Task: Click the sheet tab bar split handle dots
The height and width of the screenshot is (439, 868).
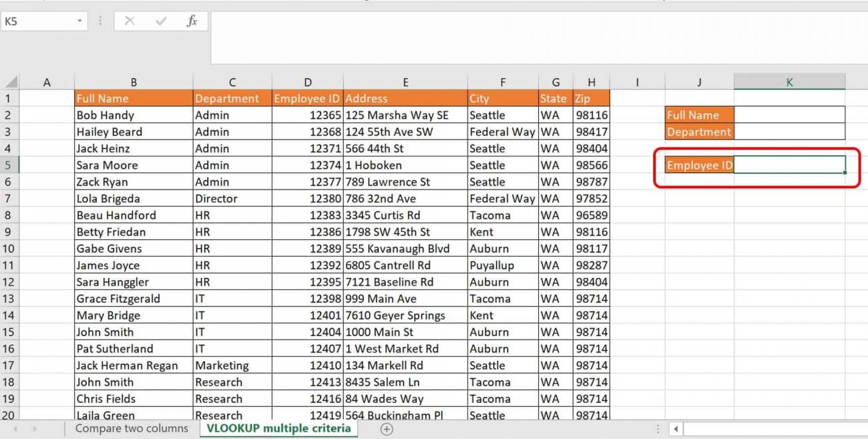Action: (x=658, y=429)
